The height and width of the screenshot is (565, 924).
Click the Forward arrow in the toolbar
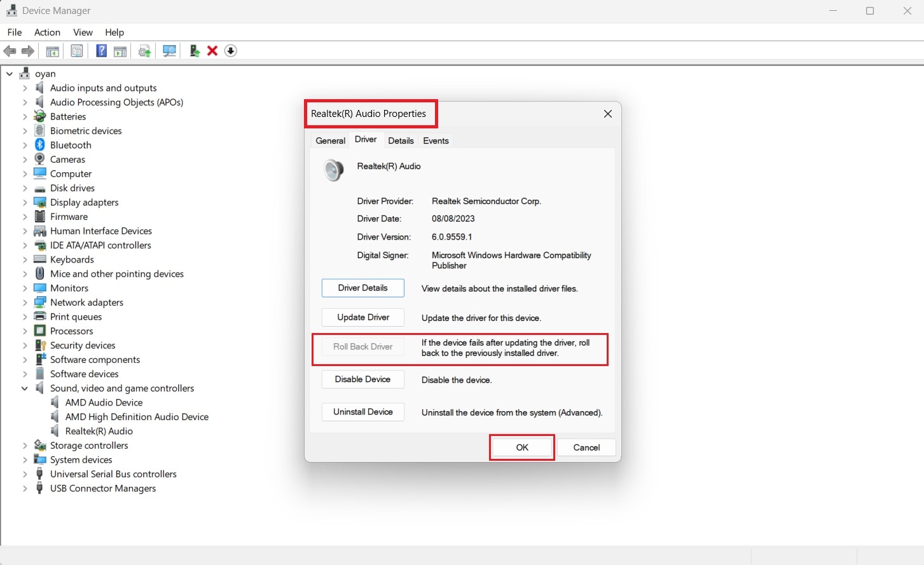pyautogui.click(x=28, y=51)
